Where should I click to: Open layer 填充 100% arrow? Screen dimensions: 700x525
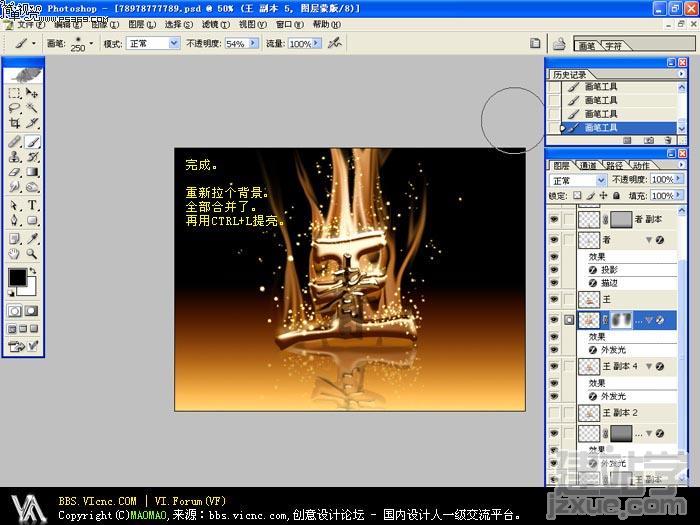(678, 196)
